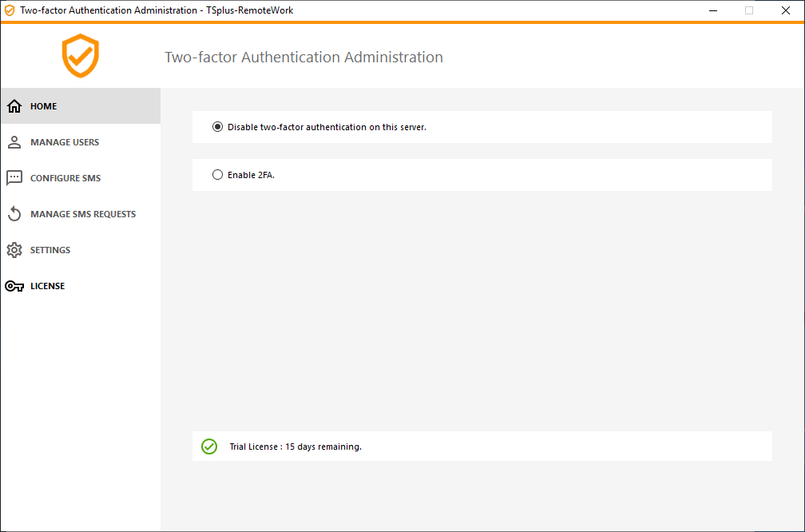Click the green checkmark in the trial banner

tap(208, 446)
